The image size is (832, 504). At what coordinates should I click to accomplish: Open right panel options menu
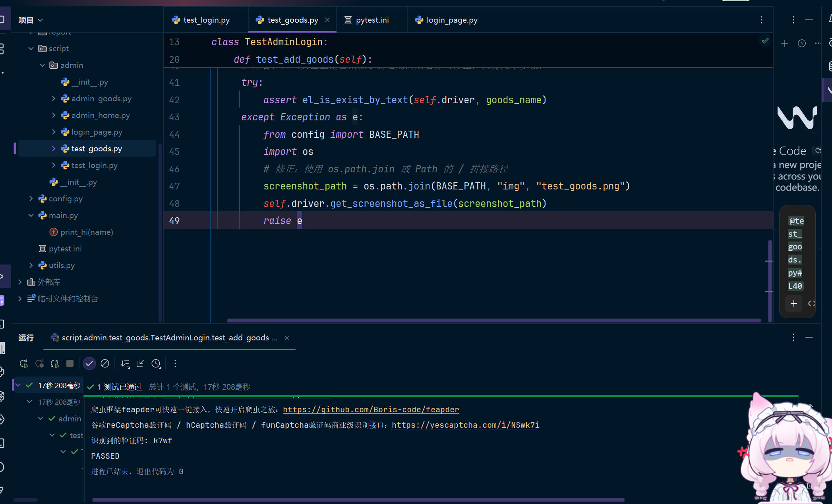pyautogui.click(x=793, y=20)
